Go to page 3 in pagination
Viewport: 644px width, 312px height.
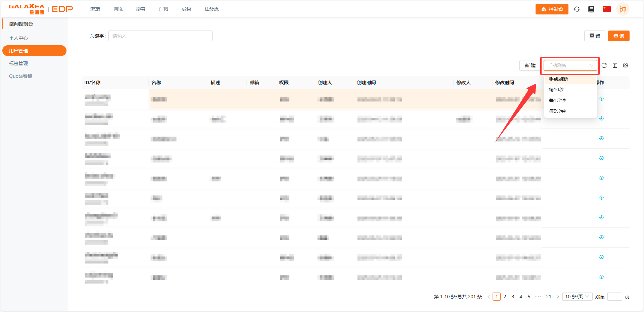click(513, 297)
